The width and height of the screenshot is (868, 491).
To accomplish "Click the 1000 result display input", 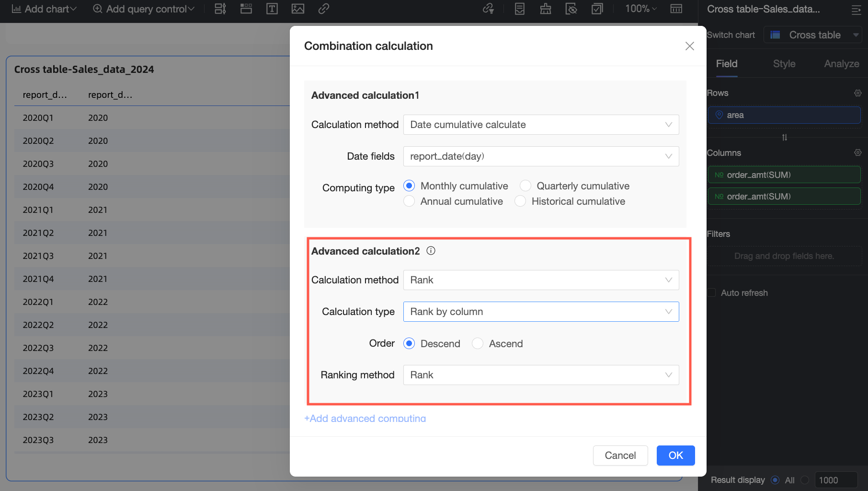I will (836, 480).
